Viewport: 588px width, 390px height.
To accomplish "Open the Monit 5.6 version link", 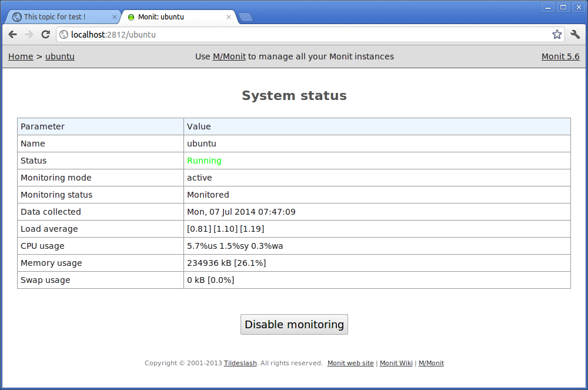I will 560,56.
